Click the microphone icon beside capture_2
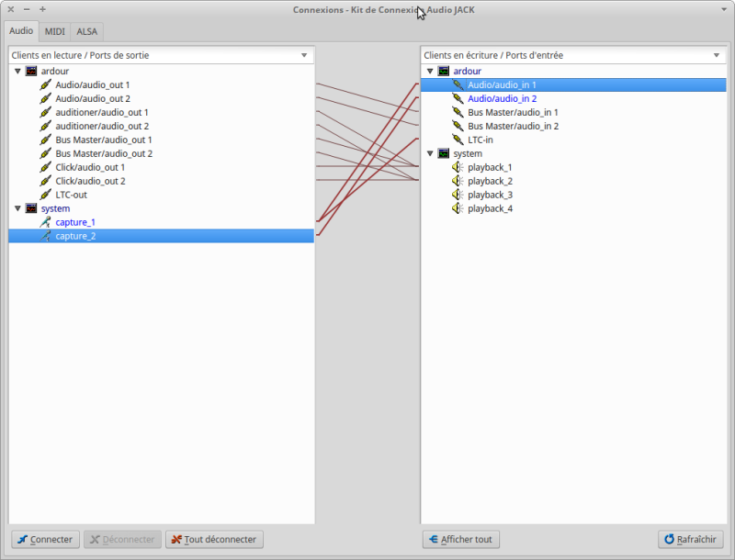Screen dimensions: 735x560 pyautogui.click(x=45, y=236)
